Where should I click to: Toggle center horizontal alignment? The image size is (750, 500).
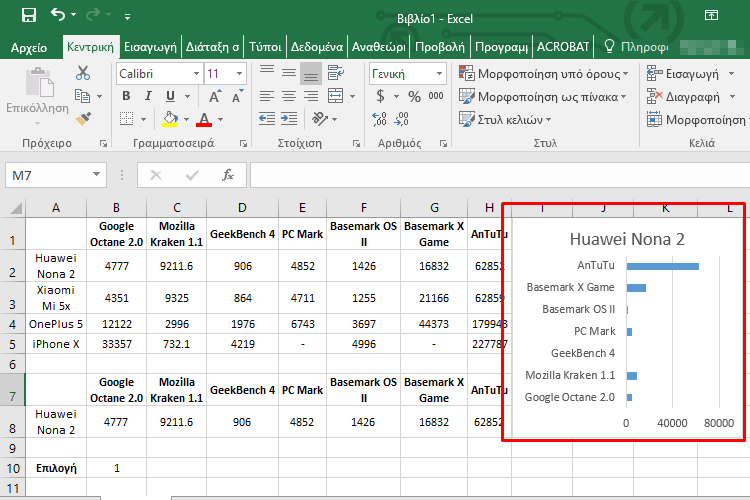289,96
